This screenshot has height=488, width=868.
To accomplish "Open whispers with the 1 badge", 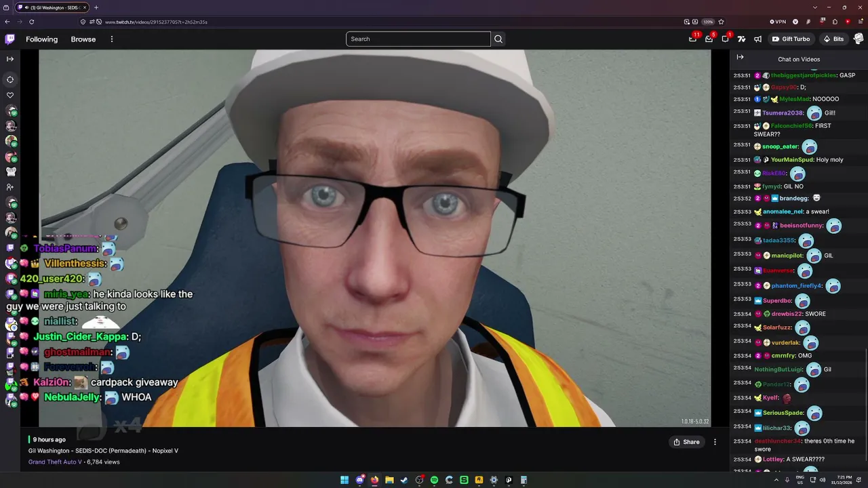I will (725, 39).
